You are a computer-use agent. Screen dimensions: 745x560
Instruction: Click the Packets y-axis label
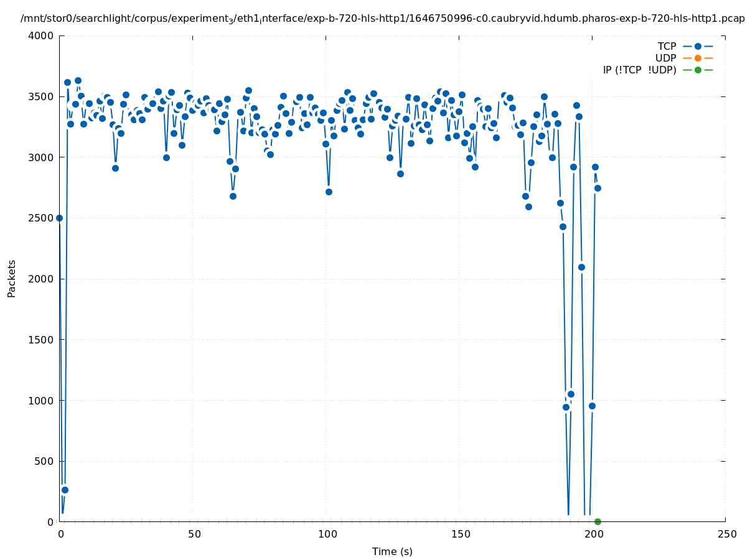[x=12, y=278]
